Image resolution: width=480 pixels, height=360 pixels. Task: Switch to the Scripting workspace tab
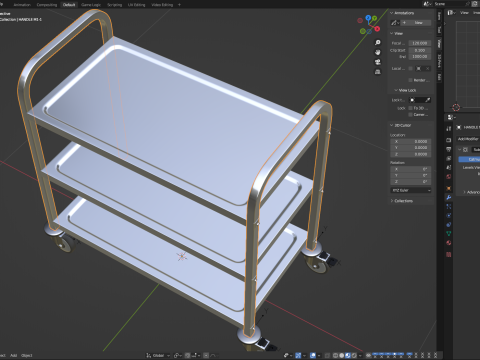tap(114, 5)
